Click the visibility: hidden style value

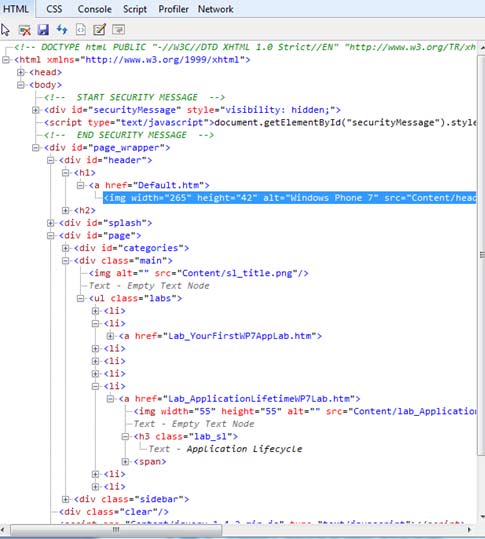[x=277, y=110]
